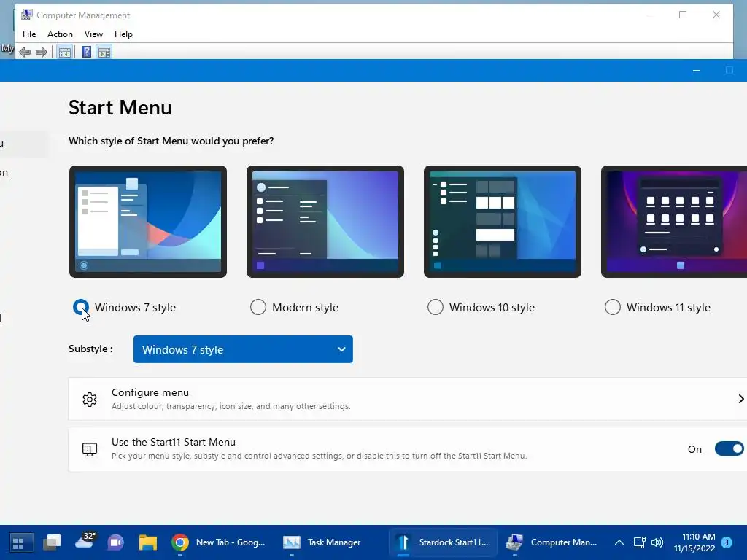The width and height of the screenshot is (747, 560).
Task: Turn off the Use Start11 Start Menu switch
Action: (x=729, y=448)
